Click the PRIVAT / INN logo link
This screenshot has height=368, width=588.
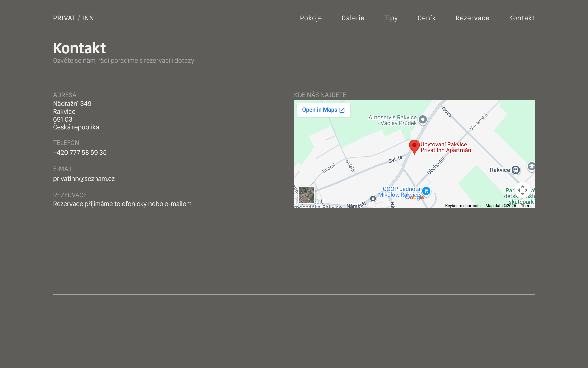(73, 18)
